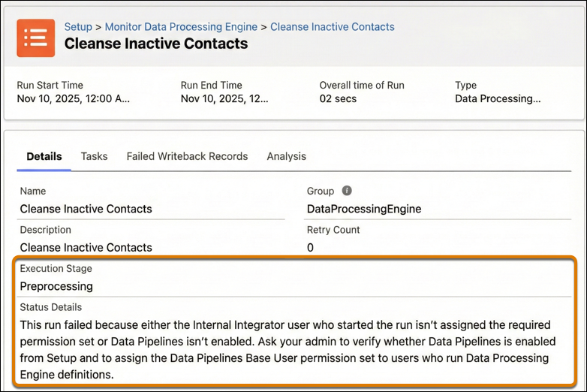The height and width of the screenshot is (392, 587).
Task: Click the Preprocessing execution stage value
Action: [56, 286]
